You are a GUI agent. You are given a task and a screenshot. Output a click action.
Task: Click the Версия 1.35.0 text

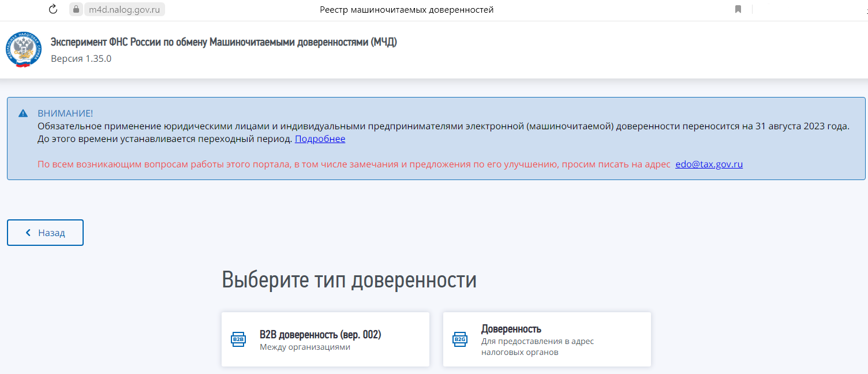[x=81, y=58]
